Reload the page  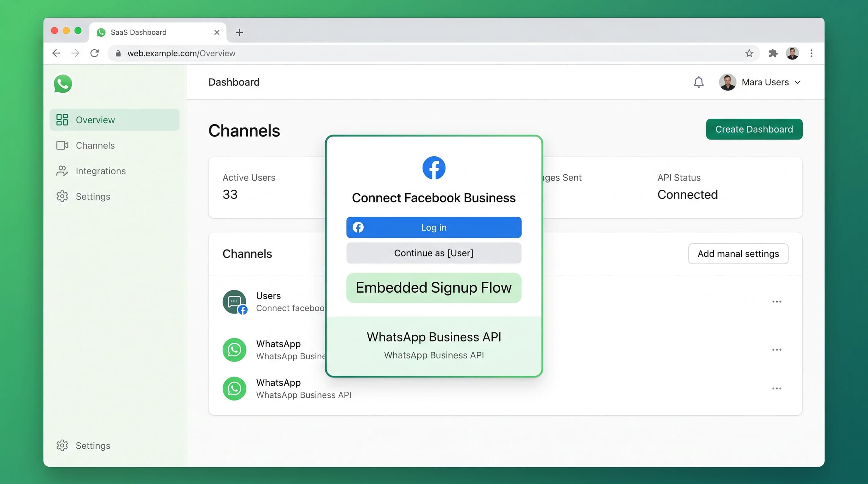tap(95, 53)
